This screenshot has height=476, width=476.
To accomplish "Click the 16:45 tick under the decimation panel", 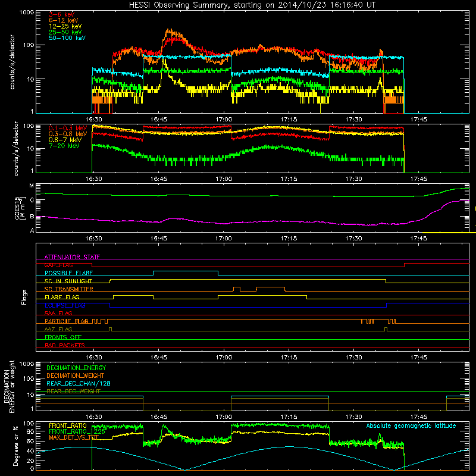I will [x=158, y=417].
